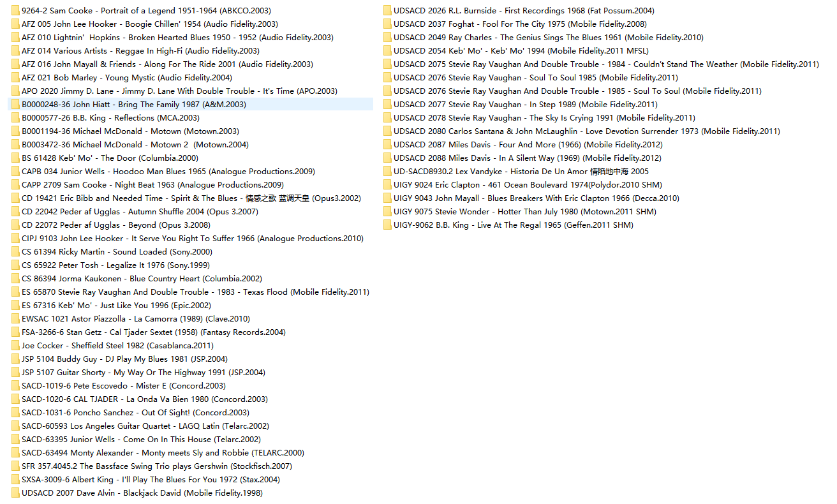The image size is (837, 504).
Task: Select CIPJ 9103 It Serve You Right To Suffer
Action: tap(193, 239)
